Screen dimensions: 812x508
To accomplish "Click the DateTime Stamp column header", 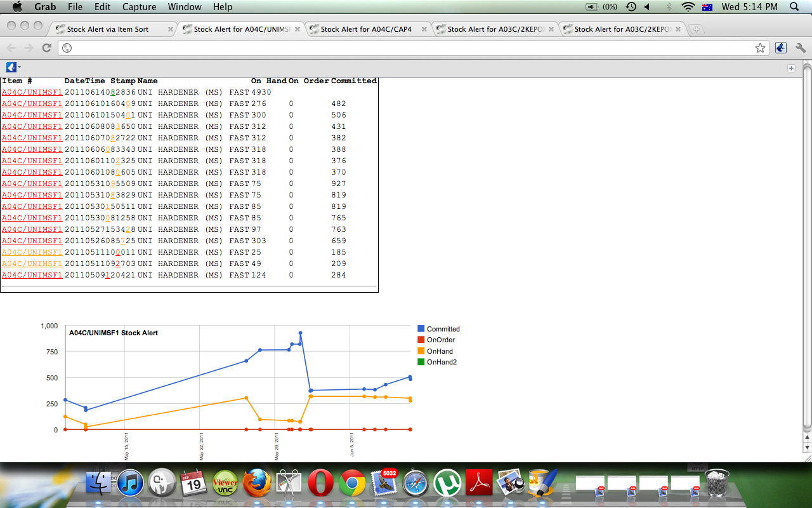I will click(x=100, y=81).
